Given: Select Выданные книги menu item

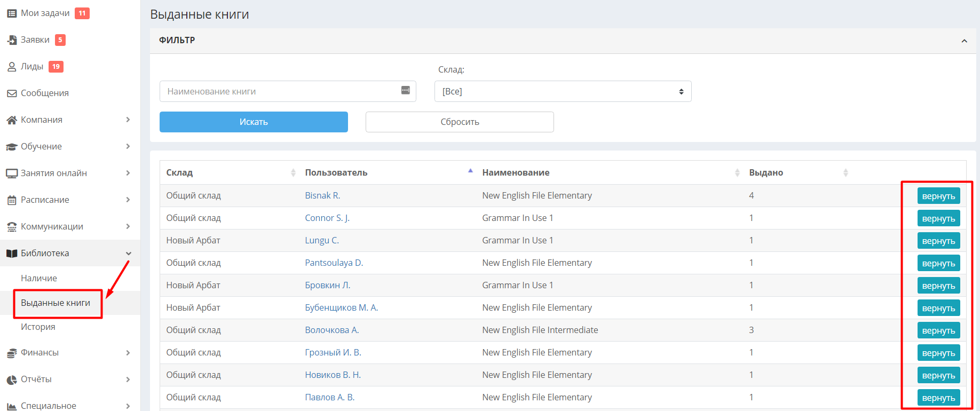Looking at the screenshot, I should tap(56, 303).
